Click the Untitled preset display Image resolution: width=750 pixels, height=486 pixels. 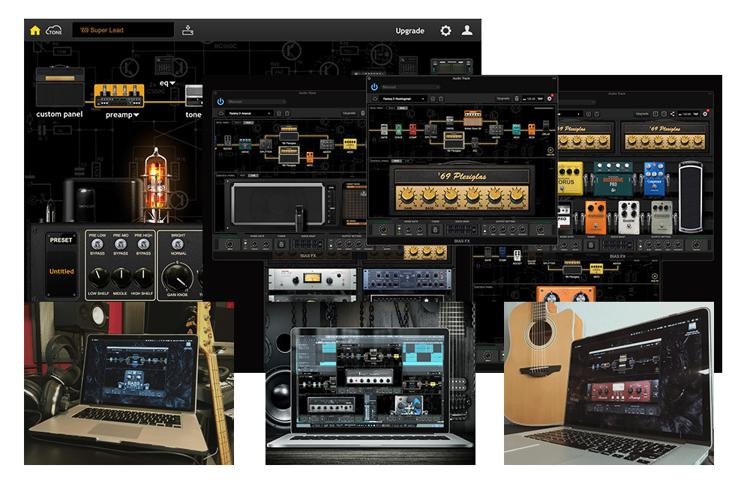(x=62, y=271)
